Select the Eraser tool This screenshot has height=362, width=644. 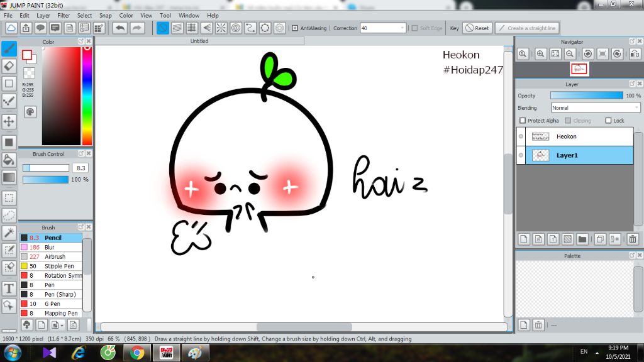(9, 66)
